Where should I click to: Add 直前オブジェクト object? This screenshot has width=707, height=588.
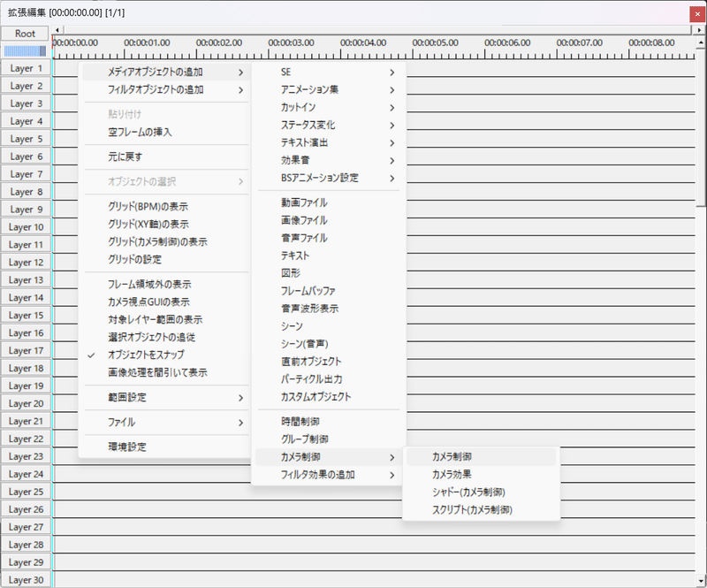click(x=329, y=362)
